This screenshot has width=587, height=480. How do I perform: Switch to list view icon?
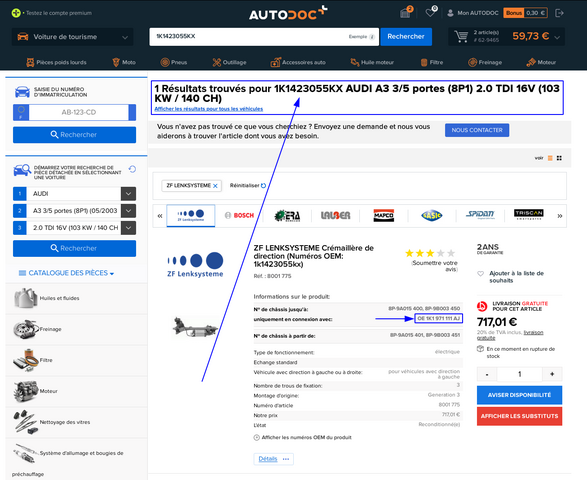click(x=550, y=158)
